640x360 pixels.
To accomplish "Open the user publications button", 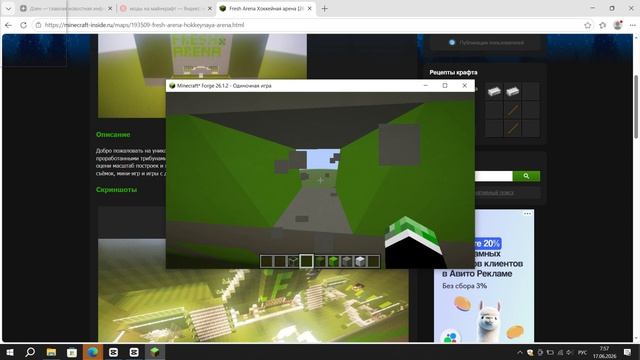I will coord(487,42).
